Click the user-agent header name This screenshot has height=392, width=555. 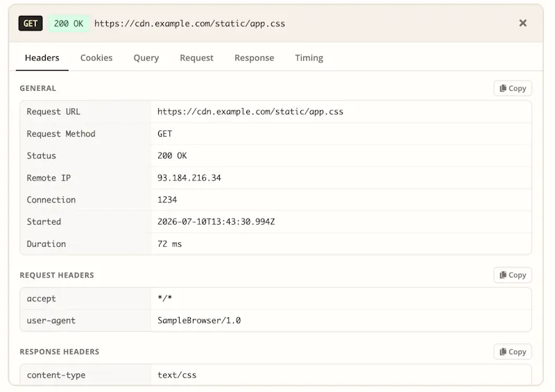[x=51, y=321]
